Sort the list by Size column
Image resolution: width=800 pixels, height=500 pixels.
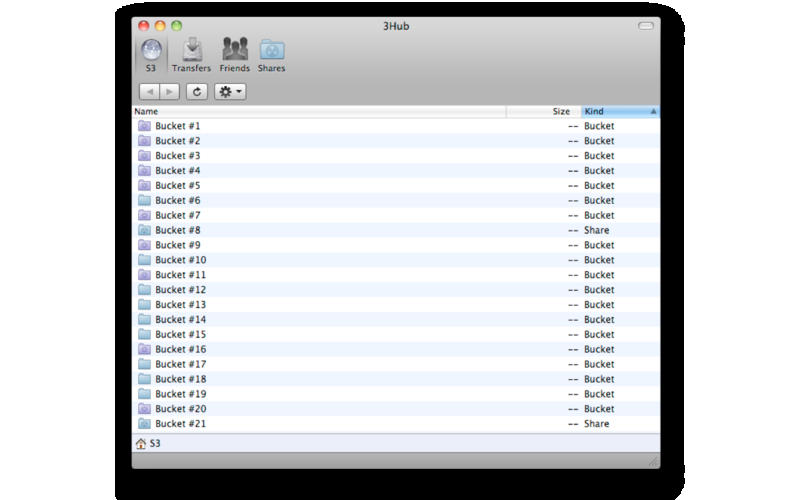[560, 112]
